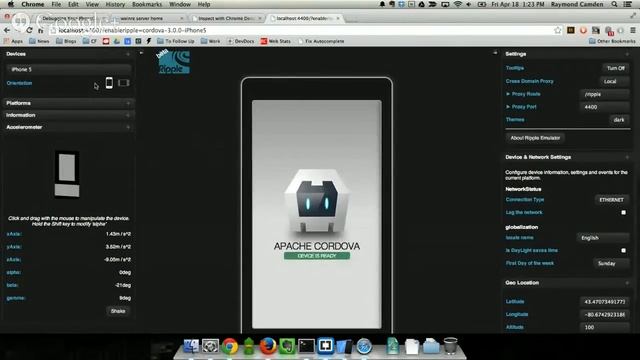The width and height of the screenshot is (640, 360).
Task: Bookmark this page with star icon
Action: point(558,30)
